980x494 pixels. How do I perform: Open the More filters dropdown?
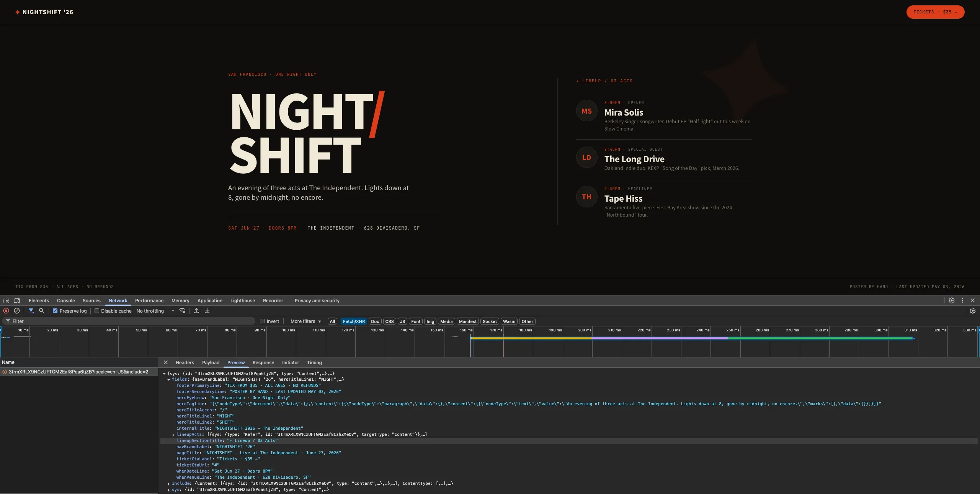pos(305,321)
